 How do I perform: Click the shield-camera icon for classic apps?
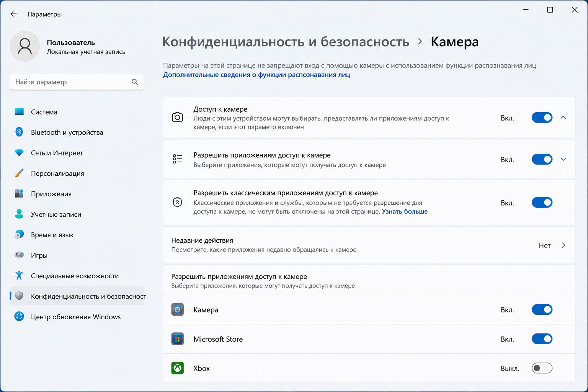[177, 202]
